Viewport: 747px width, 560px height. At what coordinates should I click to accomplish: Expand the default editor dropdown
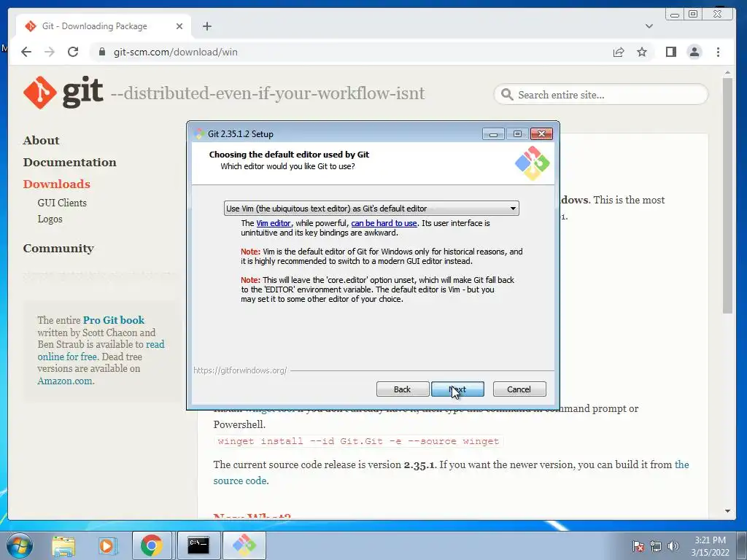(371, 209)
